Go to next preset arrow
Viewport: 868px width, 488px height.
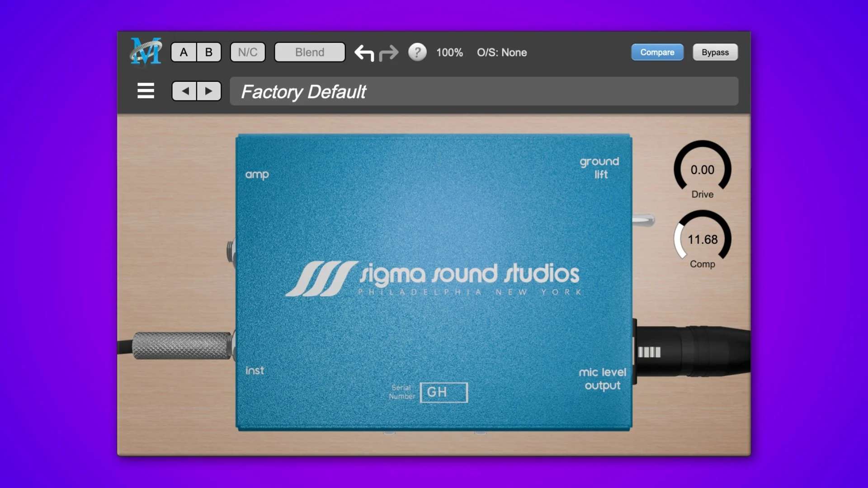[208, 91]
